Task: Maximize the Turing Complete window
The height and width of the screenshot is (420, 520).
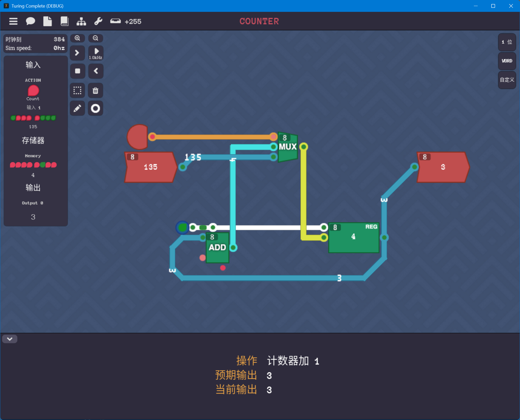Action: pyautogui.click(x=493, y=6)
